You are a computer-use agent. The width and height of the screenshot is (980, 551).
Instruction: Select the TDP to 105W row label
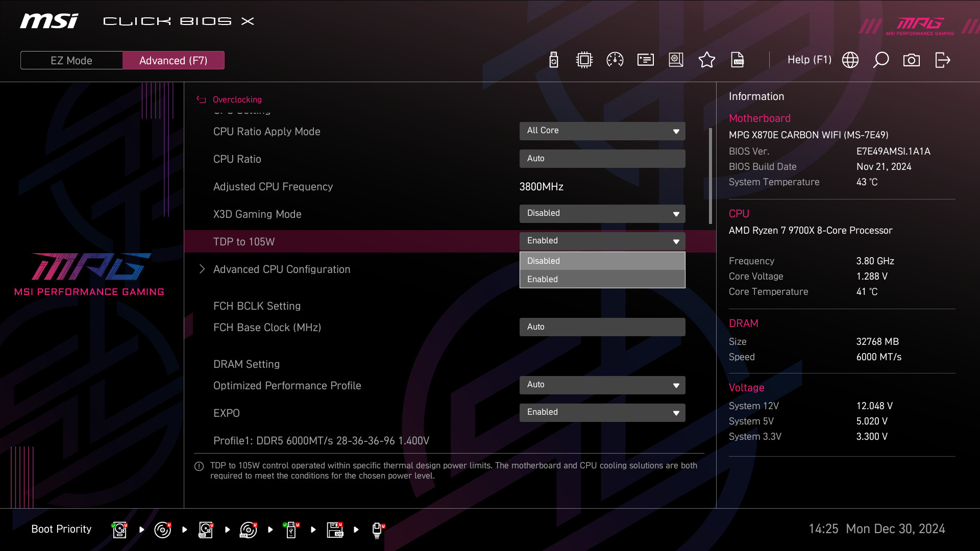(x=244, y=242)
